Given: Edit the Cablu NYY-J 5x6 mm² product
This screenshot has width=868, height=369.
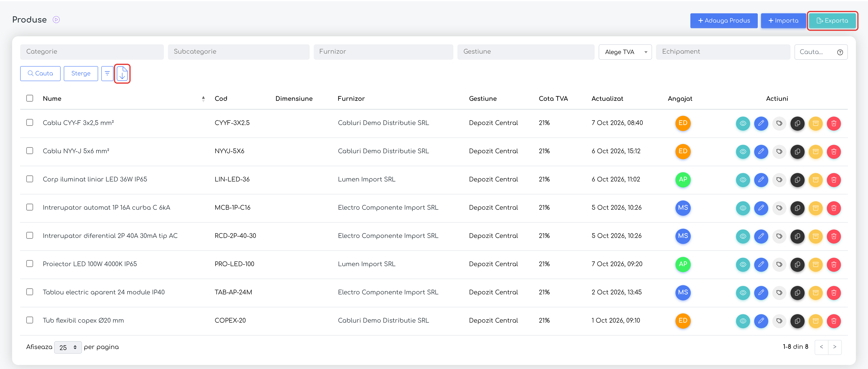Looking at the screenshot, I should [761, 152].
